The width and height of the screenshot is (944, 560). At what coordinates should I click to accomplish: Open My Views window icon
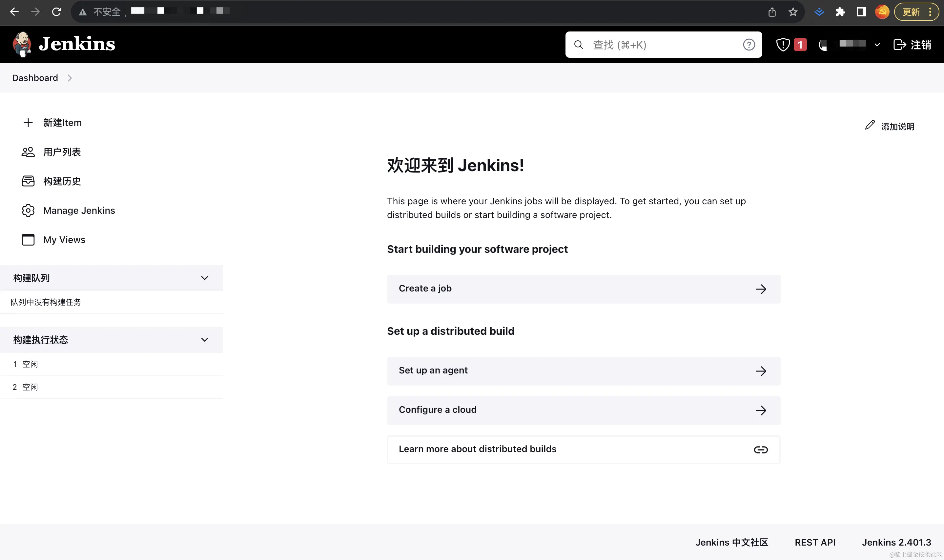pos(28,240)
